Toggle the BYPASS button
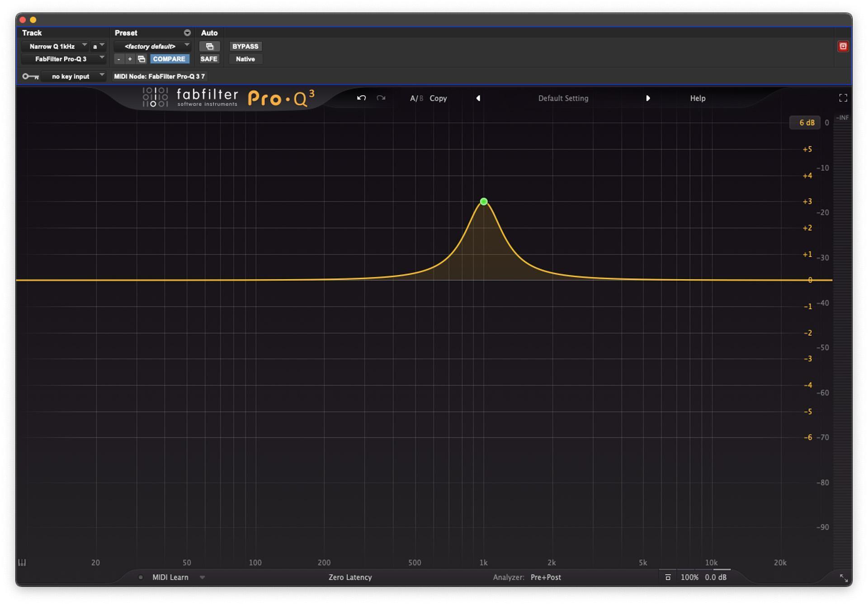 (x=245, y=46)
